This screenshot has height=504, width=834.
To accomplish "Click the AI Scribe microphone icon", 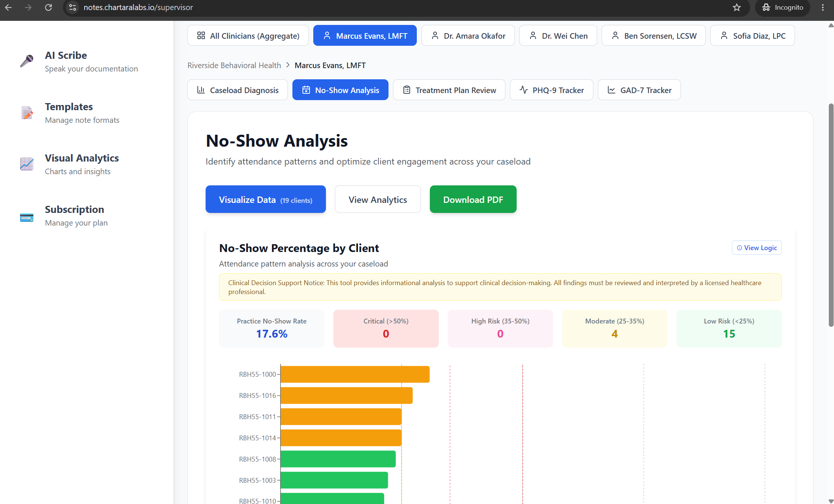I will click(x=26, y=61).
